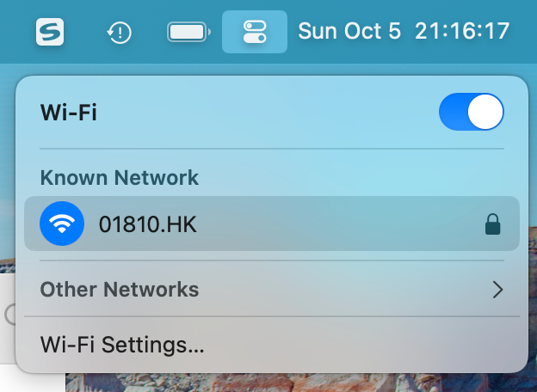Expand Other Networks using the chevron arrow
The image size is (537, 392).
pyautogui.click(x=497, y=290)
